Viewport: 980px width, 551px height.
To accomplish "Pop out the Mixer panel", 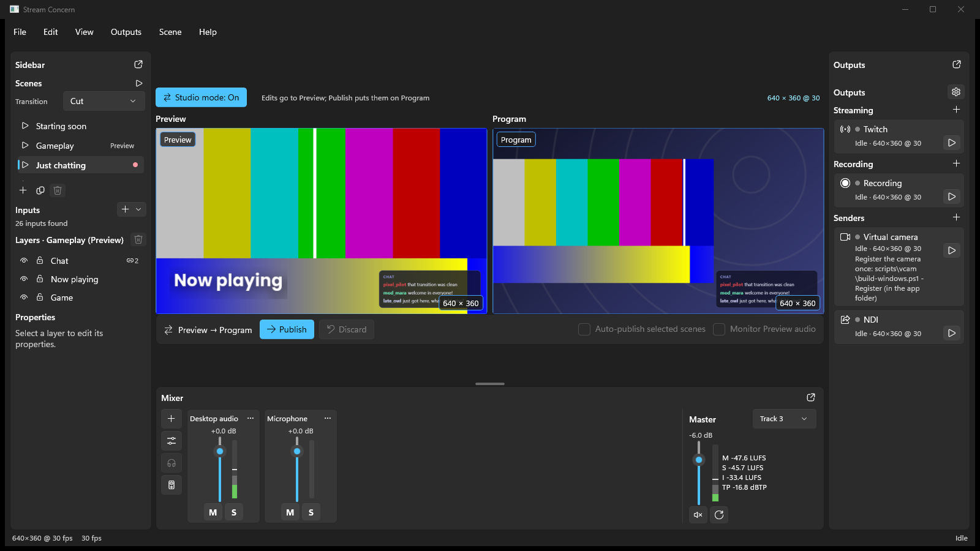I will tap(811, 397).
